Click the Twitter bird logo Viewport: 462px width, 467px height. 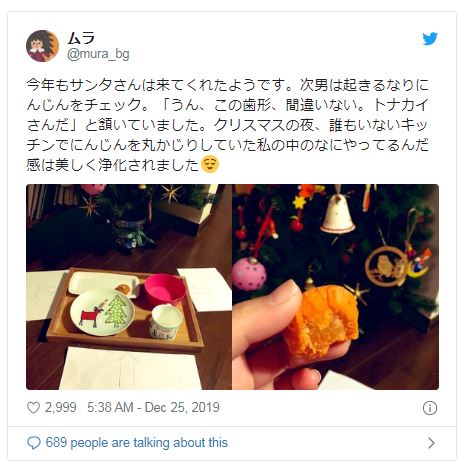coord(430,39)
